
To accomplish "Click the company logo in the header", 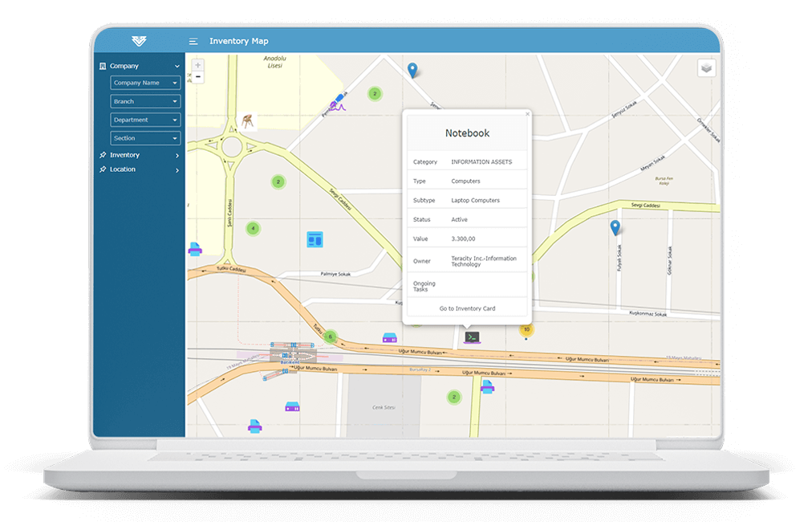I will click(x=139, y=41).
